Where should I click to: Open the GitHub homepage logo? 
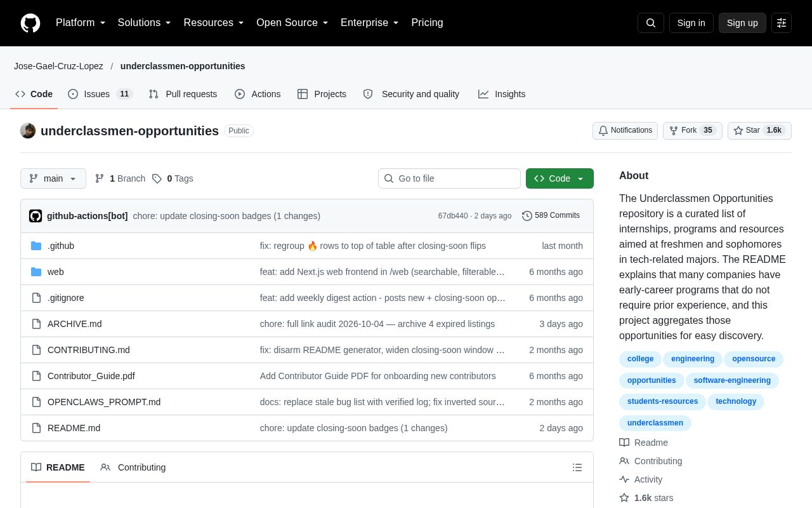click(30, 23)
